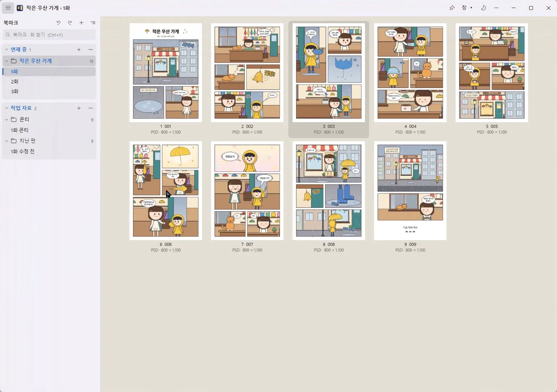Collapse the 콘티 folder chevron

coord(6,120)
